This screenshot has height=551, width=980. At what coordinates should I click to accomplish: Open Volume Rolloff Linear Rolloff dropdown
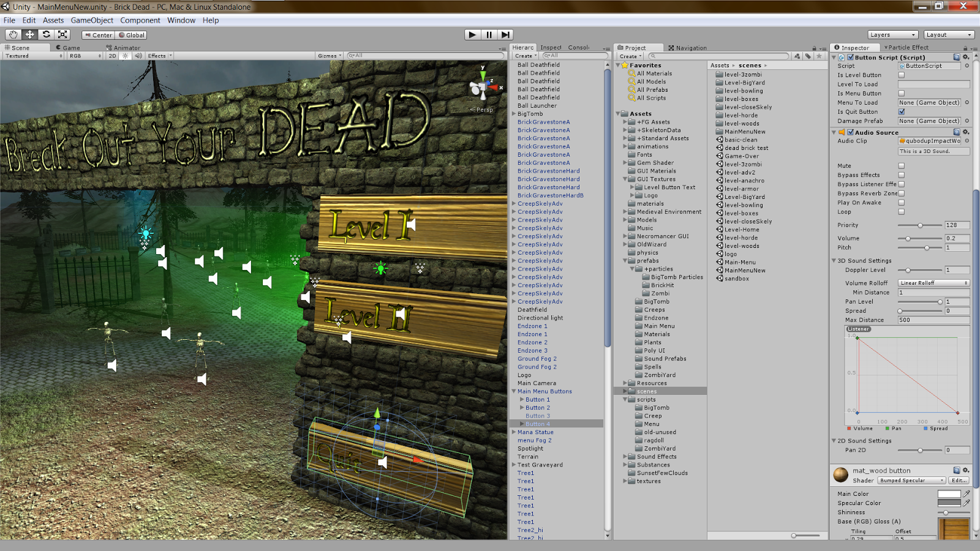pos(934,283)
